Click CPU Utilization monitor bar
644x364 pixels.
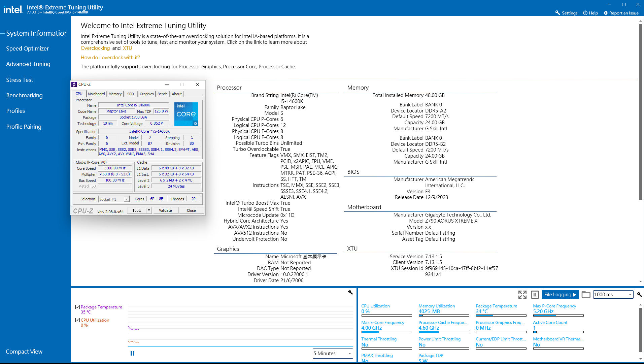click(386, 316)
